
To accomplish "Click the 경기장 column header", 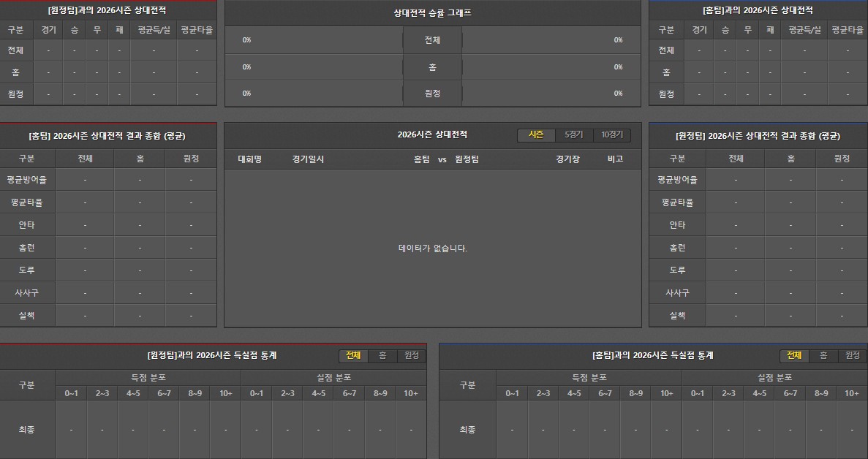I will 567,159.
